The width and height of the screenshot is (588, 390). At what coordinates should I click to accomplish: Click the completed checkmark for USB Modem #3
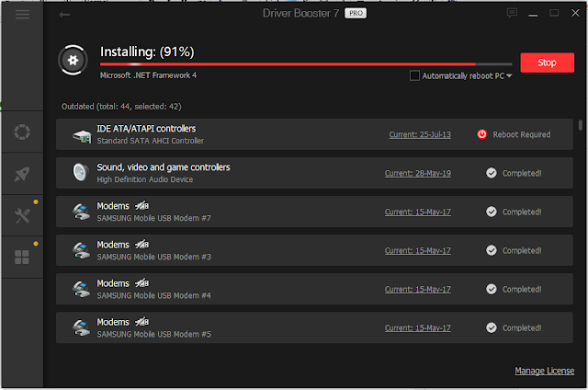coord(492,250)
